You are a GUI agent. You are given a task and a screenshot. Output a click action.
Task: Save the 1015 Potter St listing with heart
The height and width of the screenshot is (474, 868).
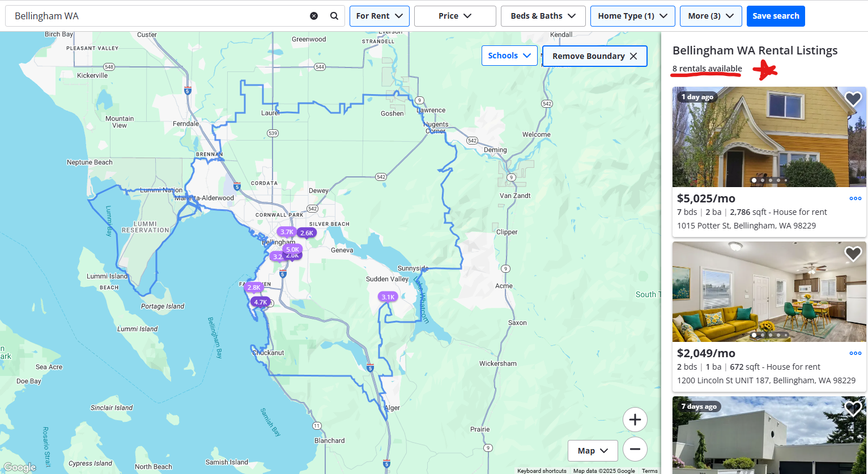pos(853,99)
